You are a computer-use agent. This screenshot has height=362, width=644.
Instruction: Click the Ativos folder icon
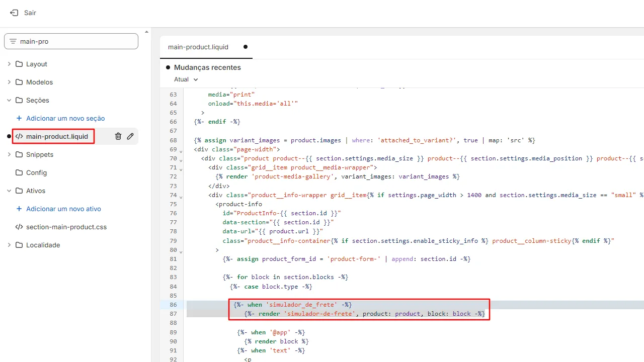pos(19,191)
